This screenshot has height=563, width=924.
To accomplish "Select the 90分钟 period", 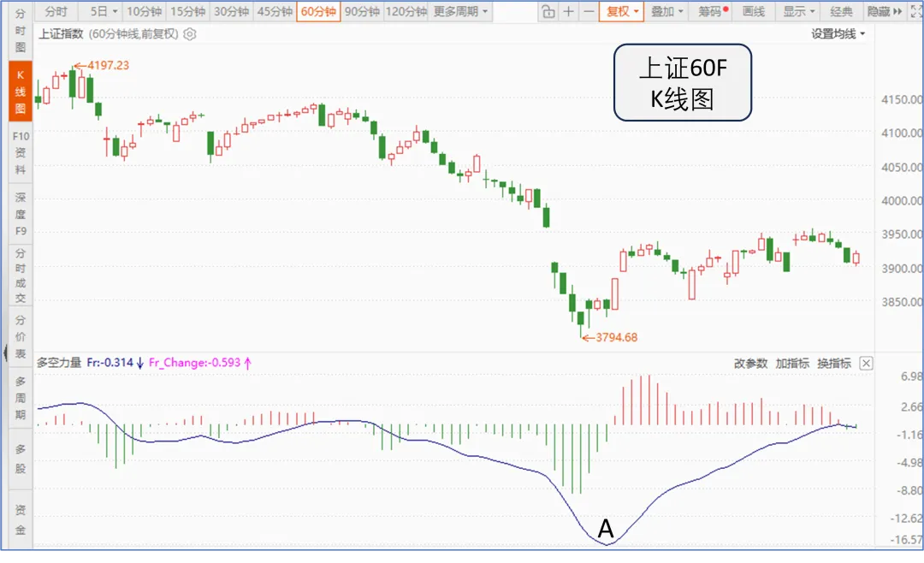I will pyautogui.click(x=362, y=11).
